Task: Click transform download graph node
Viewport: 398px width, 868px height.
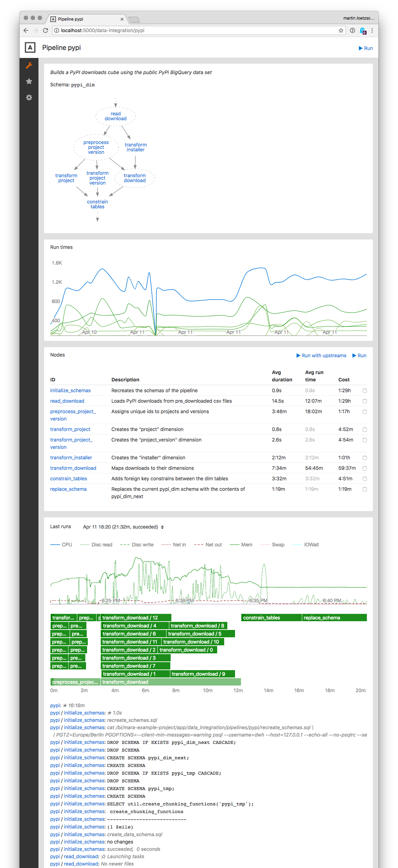Action: [135, 178]
